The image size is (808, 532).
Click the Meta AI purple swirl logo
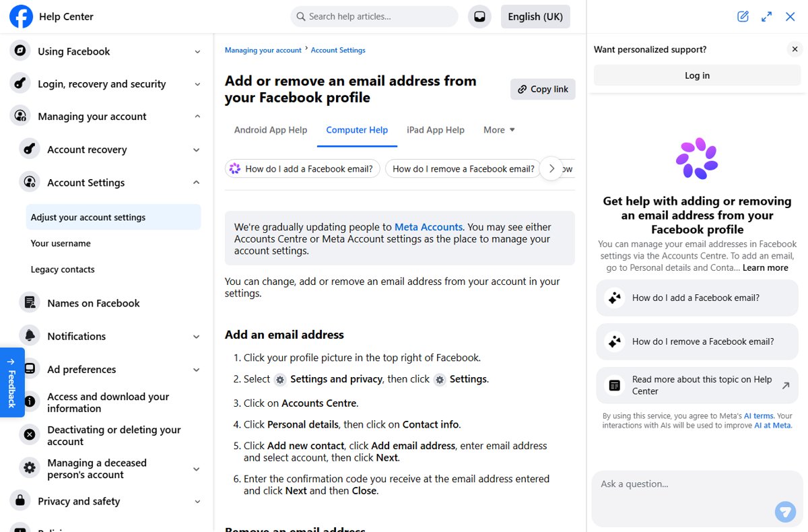(x=697, y=158)
